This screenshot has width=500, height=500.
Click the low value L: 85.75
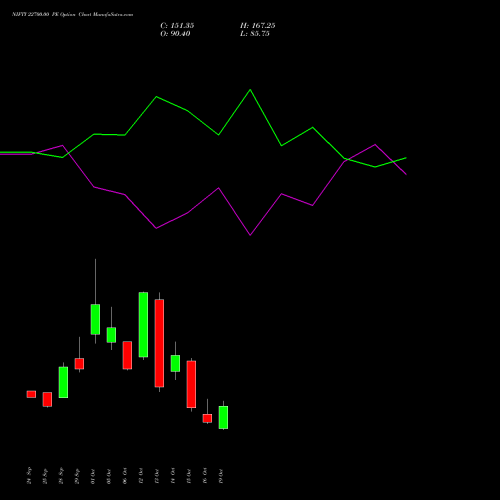coord(255,34)
